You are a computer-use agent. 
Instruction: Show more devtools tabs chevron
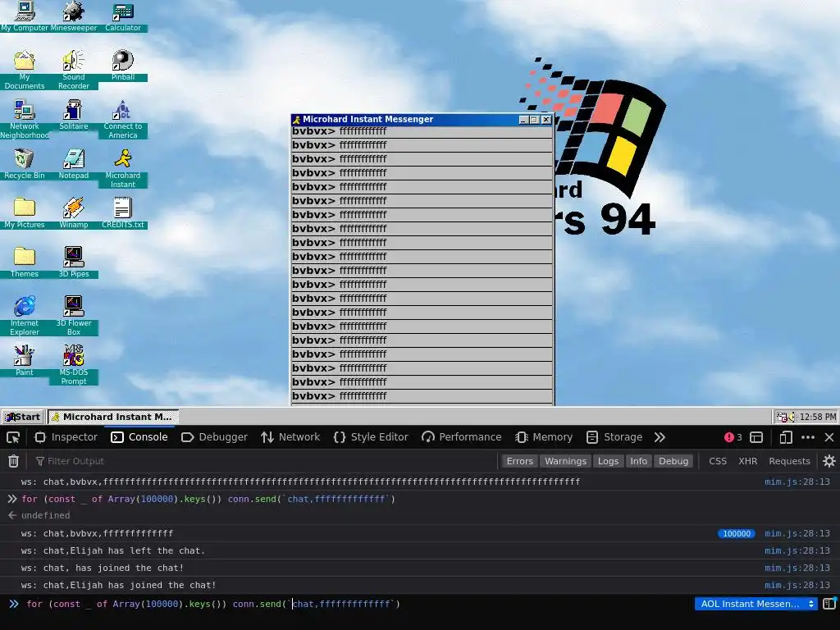click(x=660, y=437)
